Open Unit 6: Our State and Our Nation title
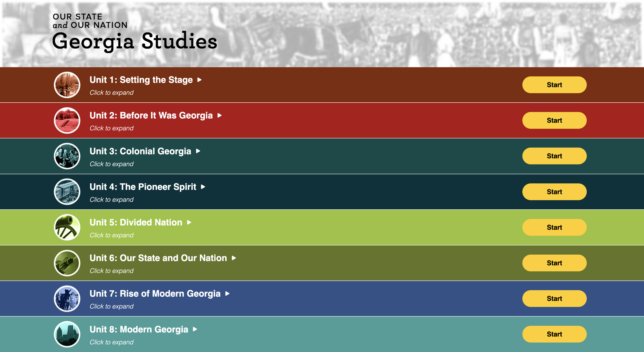Image resolution: width=644 pixels, height=352 pixels. coord(158,258)
